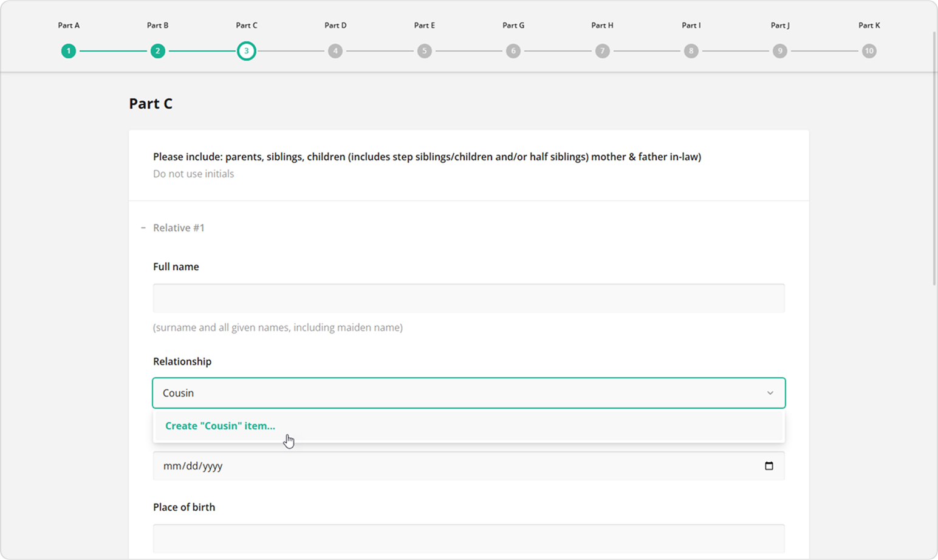Click the completed step 1 circle
Screen dimensions: 938x560
click(x=69, y=51)
